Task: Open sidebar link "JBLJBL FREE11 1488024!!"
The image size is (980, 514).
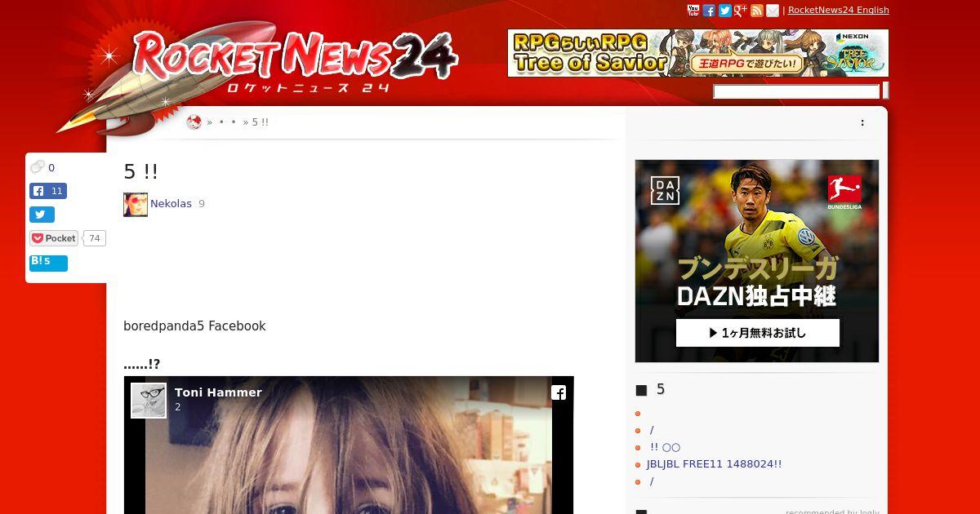Action: [714, 464]
